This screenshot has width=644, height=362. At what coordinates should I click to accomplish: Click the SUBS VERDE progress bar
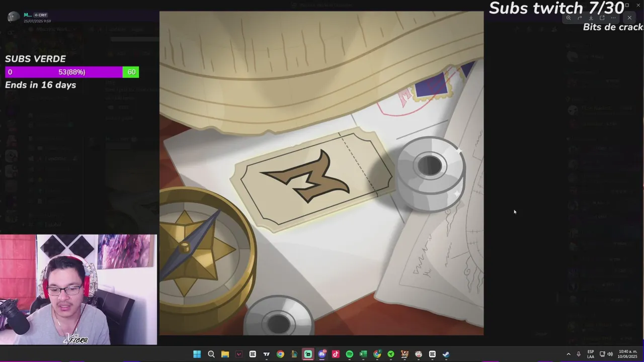click(72, 72)
